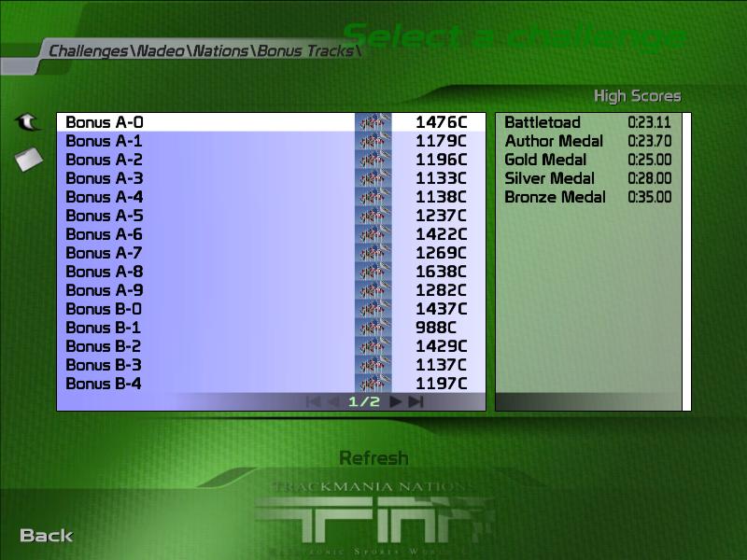Click the Gold Medal time entry
747x560 pixels.
click(587, 160)
